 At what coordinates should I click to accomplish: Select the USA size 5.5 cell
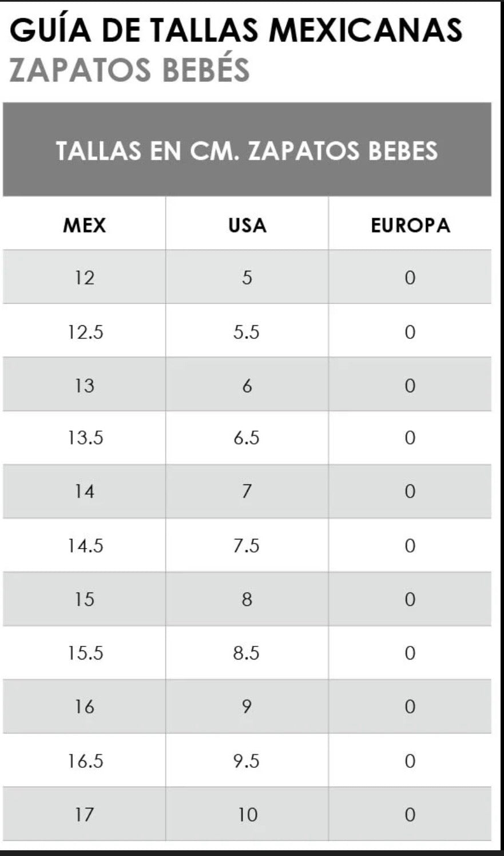tap(247, 332)
